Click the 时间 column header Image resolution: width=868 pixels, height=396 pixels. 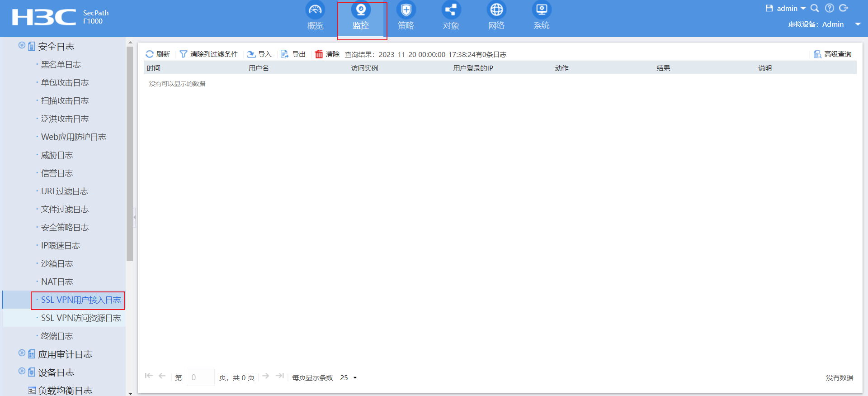pos(154,68)
